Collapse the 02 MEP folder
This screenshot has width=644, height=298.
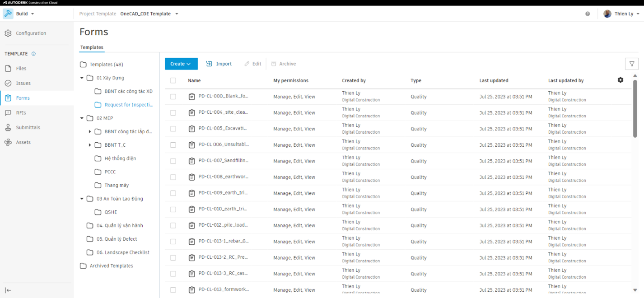click(82, 118)
